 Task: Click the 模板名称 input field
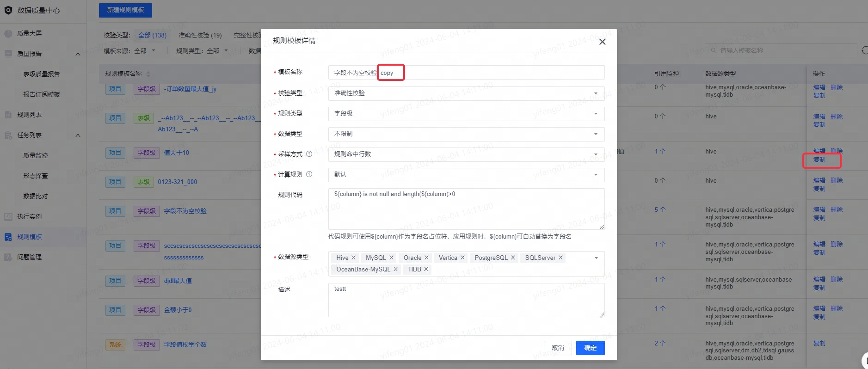click(x=466, y=73)
